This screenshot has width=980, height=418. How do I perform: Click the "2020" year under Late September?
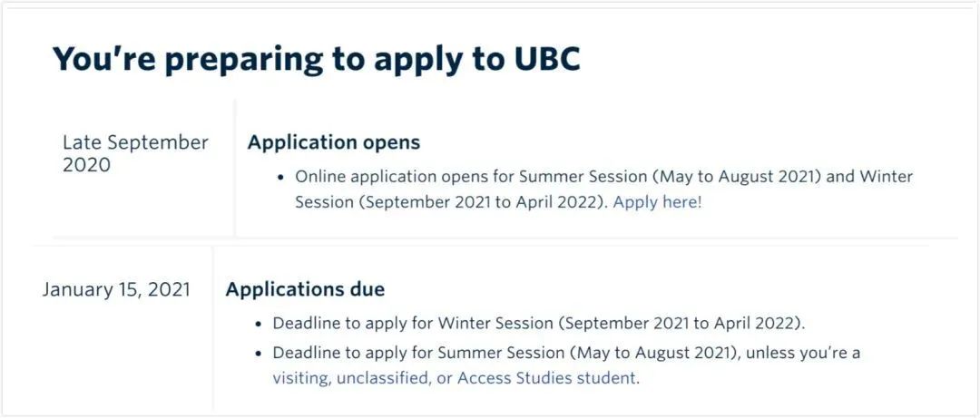pos(86,165)
